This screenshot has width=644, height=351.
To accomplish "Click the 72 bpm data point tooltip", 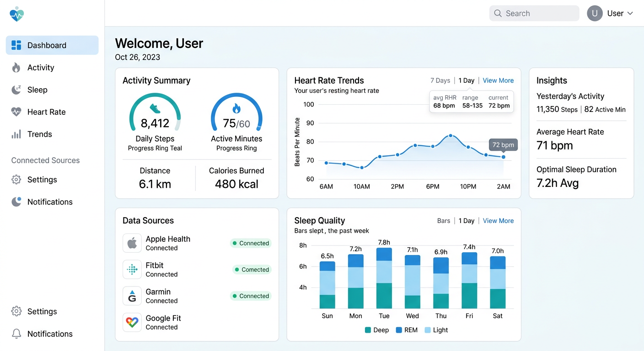I will point(503,145).
